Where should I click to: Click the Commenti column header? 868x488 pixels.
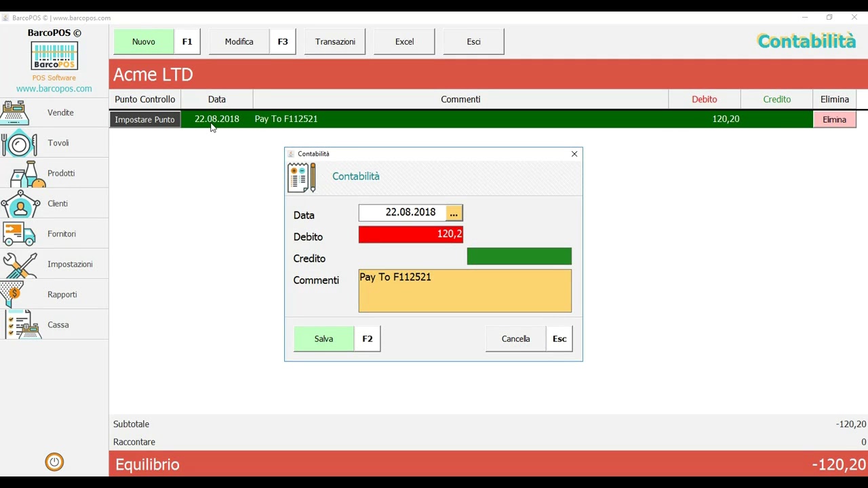click(x=461, y=99)
